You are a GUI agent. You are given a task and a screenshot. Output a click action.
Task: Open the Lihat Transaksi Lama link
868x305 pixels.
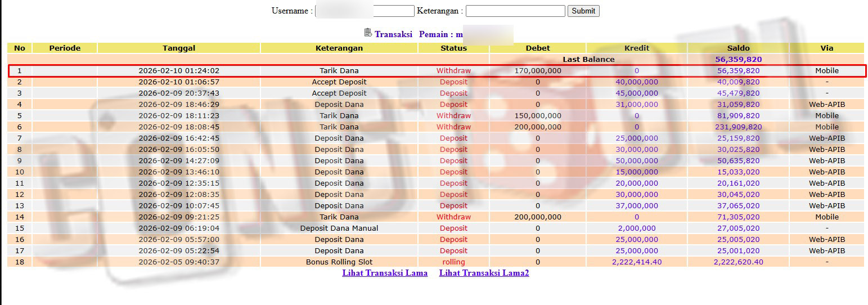385,273
